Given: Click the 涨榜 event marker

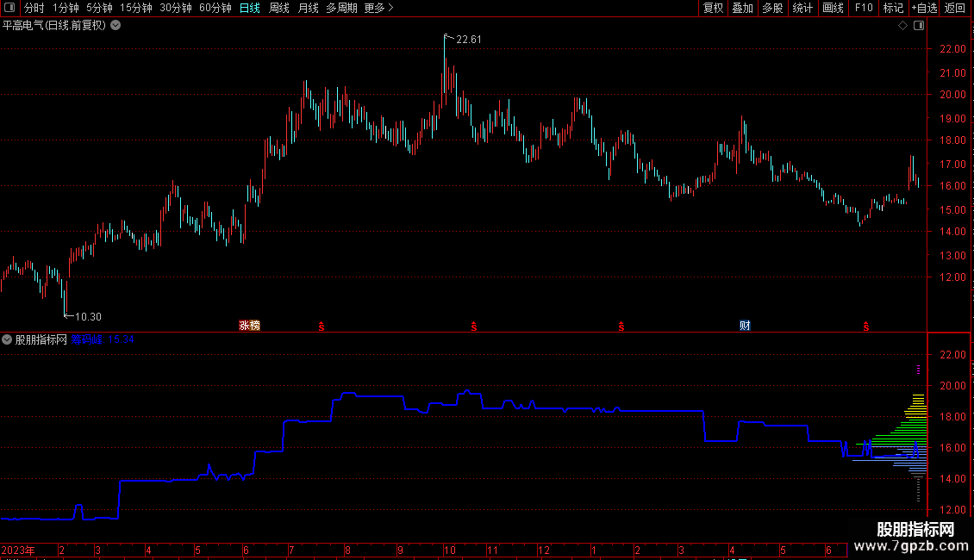Looking at the screenshot, I should pos(250,326).
